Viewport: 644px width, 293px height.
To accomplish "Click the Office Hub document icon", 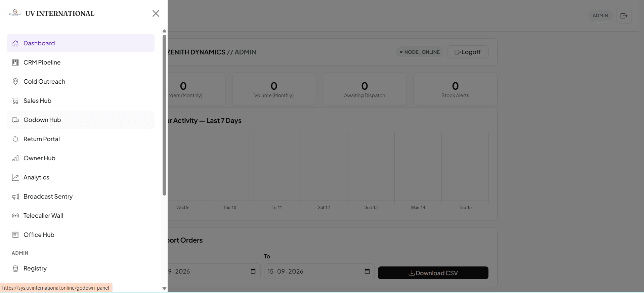I will coord(15,235).
